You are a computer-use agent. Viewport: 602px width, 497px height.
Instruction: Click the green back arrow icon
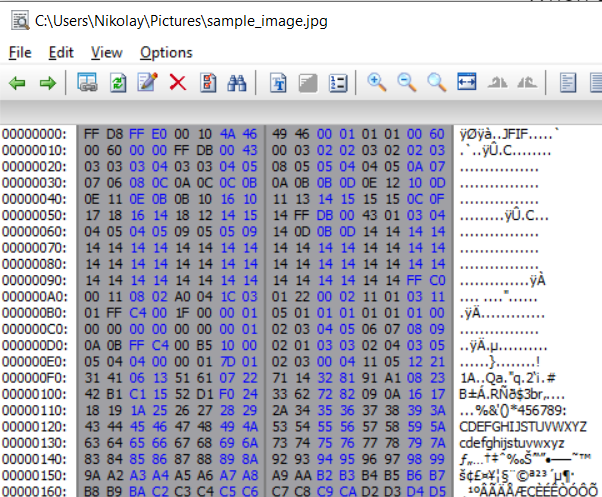(17, 83)
